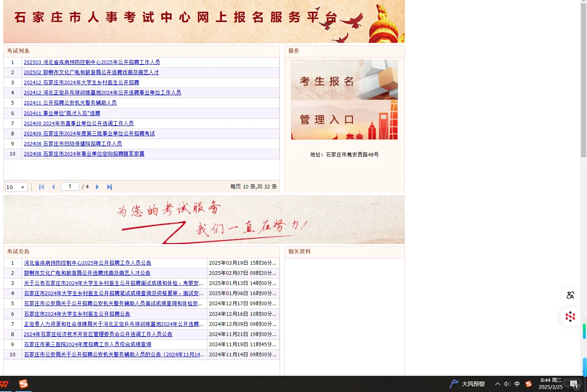The width and height of the screenshot is (587, 392).
Task: Go to the next page of exam list
Action: pyautogui.click(x=97, y=186)
